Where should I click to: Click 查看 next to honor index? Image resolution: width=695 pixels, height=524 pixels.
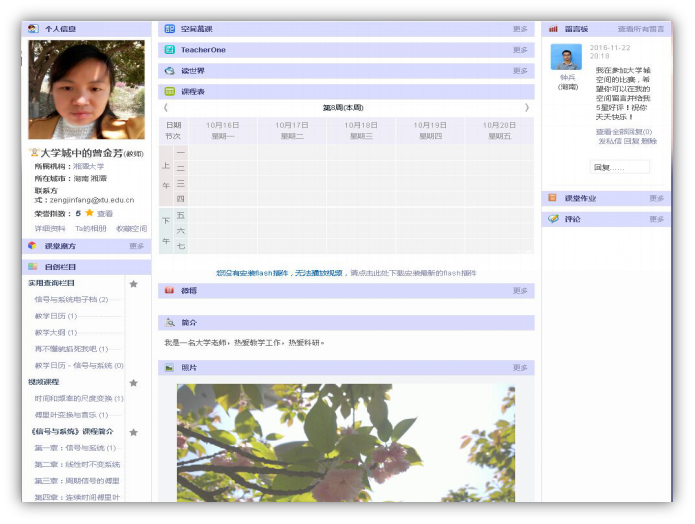(105, 213)
